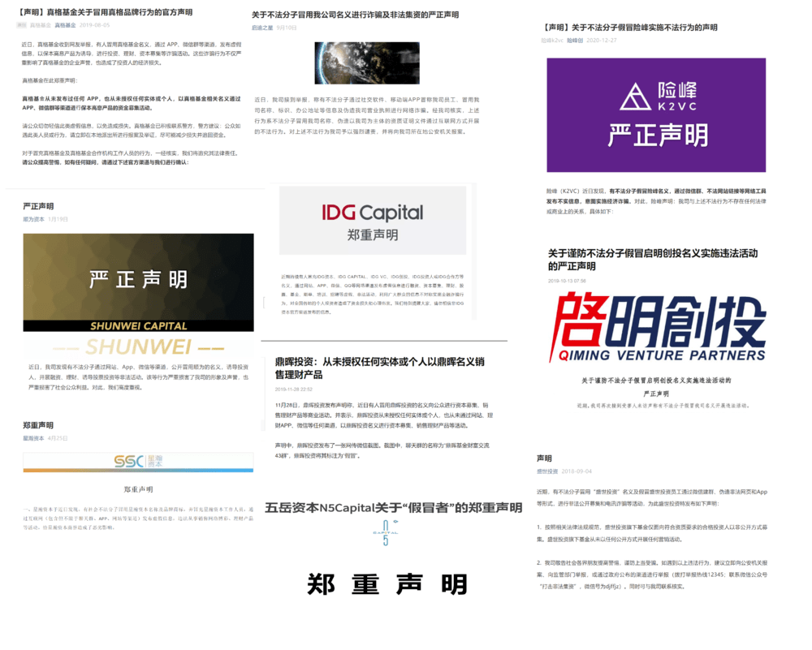Screen dimensions: 812x650
Task: Click the 鼎晖投资 article headline
Action: (x=379, y=368)
